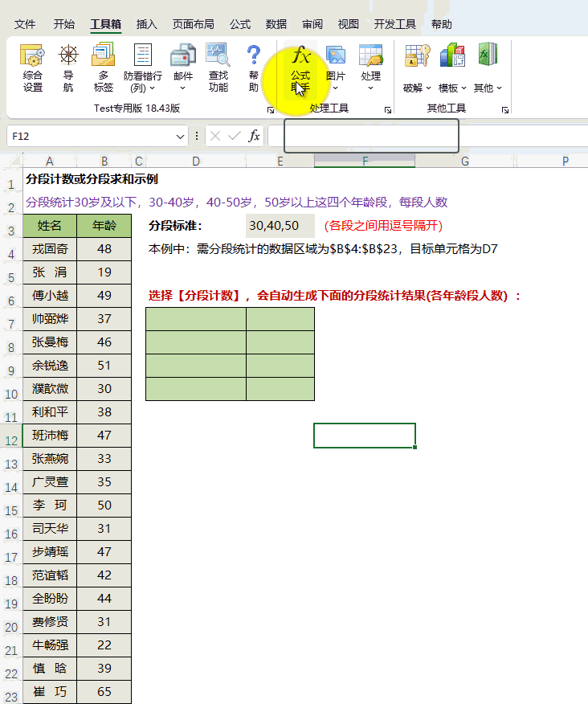Click the Insert Function fx button

click(x=254, y=137)
